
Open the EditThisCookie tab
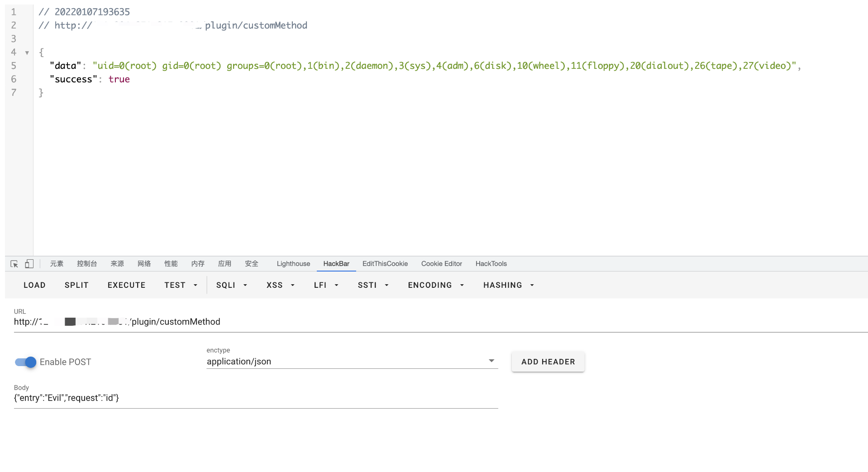click(x=385, y=264)
